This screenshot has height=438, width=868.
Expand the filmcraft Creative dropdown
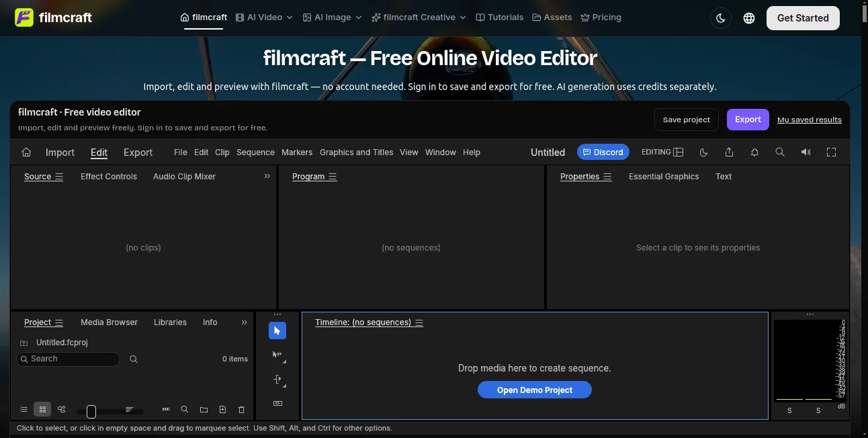coord(419,17)
